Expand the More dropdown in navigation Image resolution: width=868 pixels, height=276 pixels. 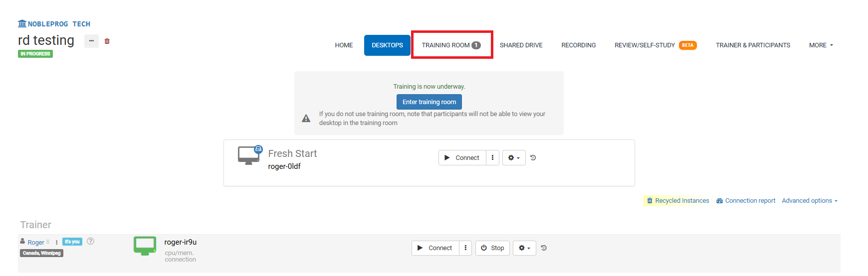[x=821, y=45]
